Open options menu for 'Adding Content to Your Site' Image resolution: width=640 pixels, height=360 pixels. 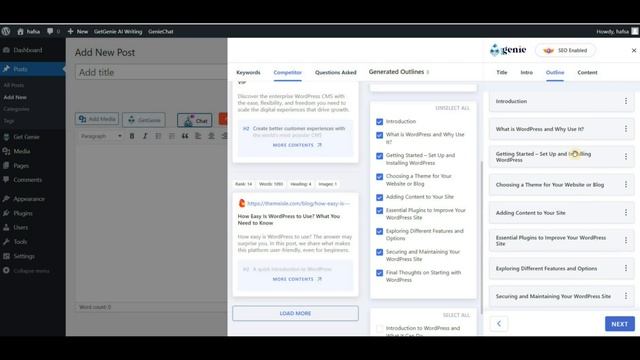tap(626, 212)
